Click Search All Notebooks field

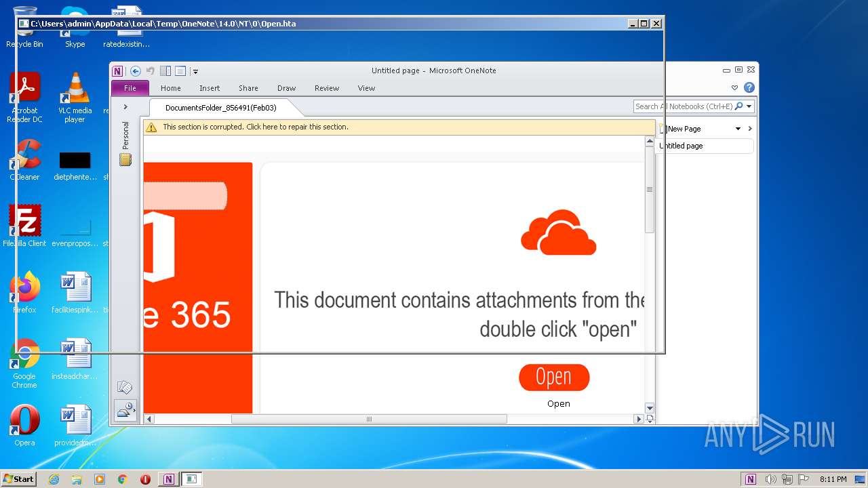pyautogui.click(x=684, y=106)
